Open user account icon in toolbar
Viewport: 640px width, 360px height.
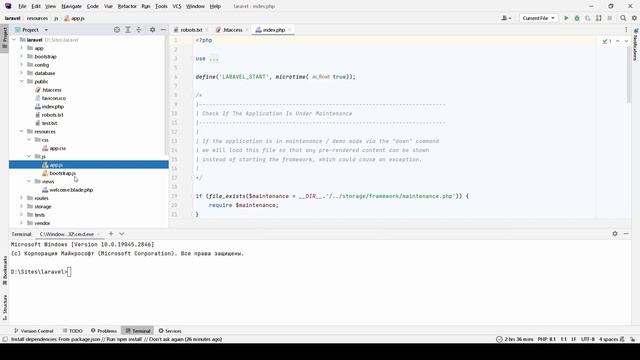coord(506,18)
